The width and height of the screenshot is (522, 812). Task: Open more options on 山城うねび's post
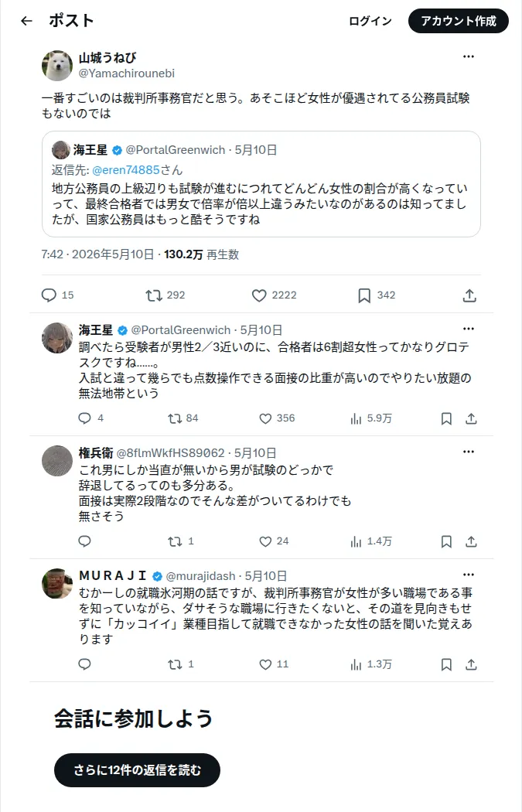tap(469, 56)
